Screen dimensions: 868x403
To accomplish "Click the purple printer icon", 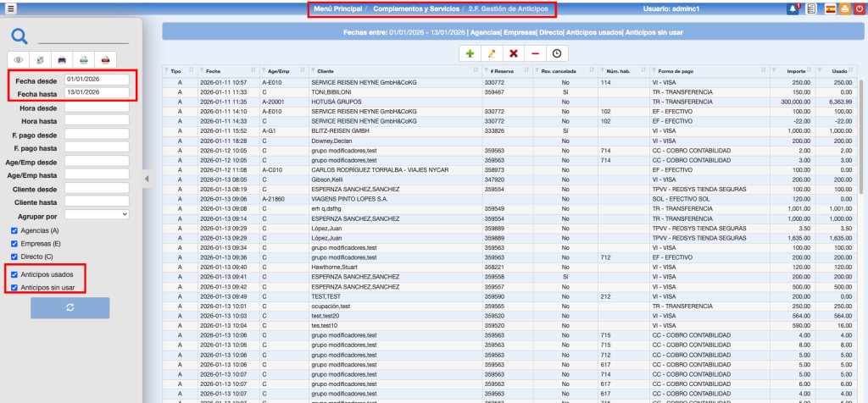I will point(62,59).
